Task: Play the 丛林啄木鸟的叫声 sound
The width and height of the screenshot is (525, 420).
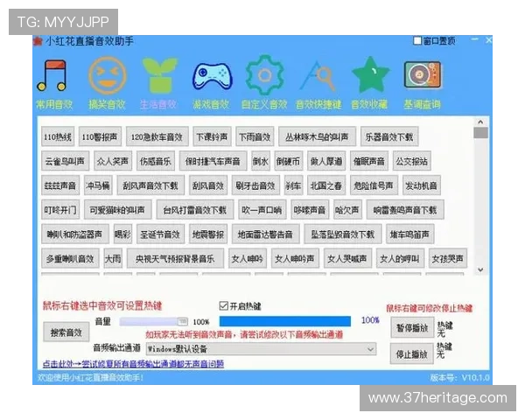Action: pos(317,136)
